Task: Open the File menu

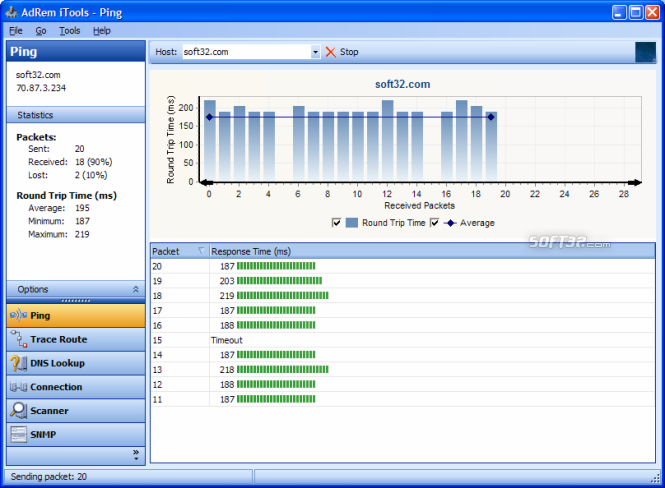Action: click(16, 31)
